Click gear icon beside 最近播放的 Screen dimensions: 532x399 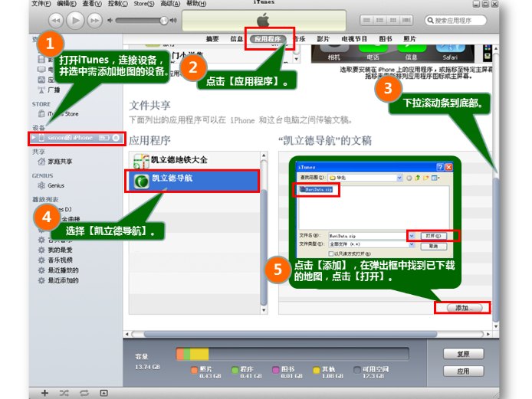click(41, 270)
